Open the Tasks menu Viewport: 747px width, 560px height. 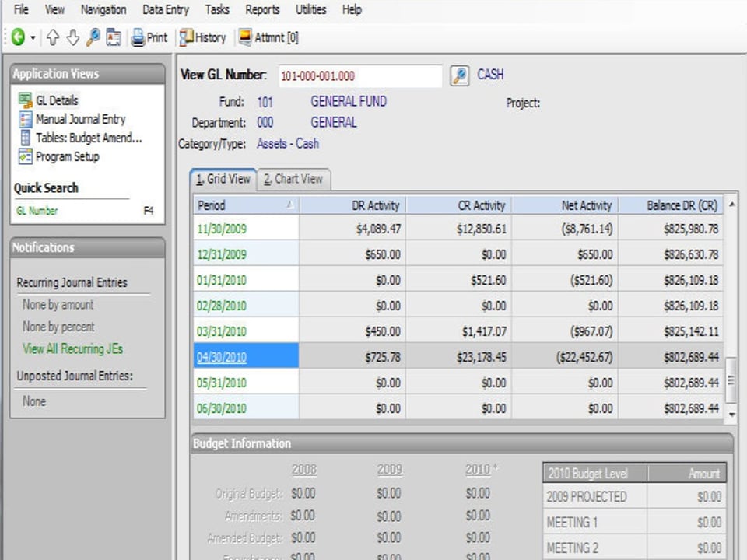[x=217, y=9]
